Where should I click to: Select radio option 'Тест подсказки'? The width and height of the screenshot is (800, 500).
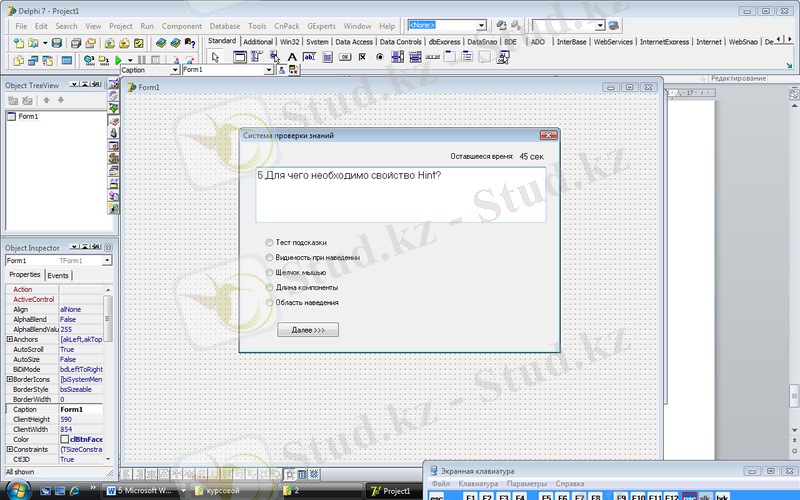click(269, 242)
